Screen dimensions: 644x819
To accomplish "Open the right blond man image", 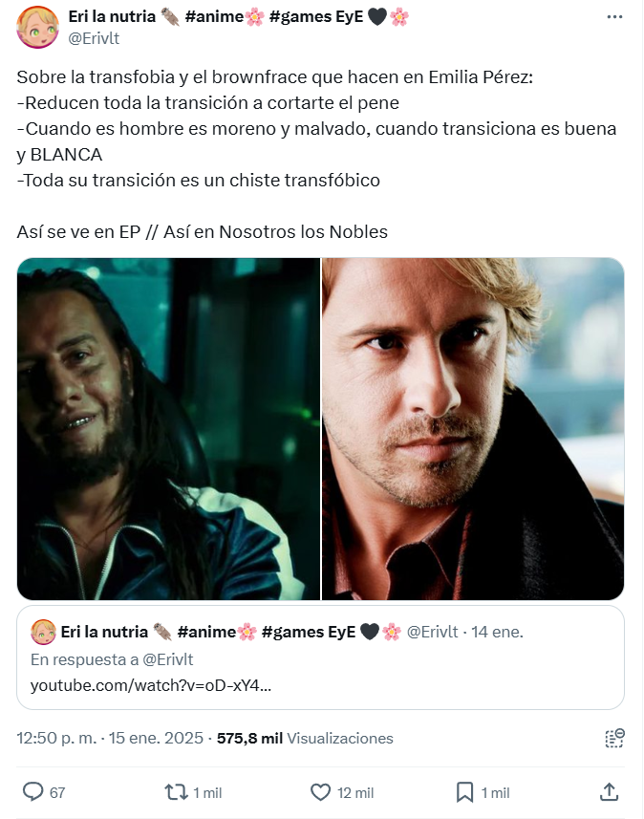I will pyautogui.click(x=473, y=429).
